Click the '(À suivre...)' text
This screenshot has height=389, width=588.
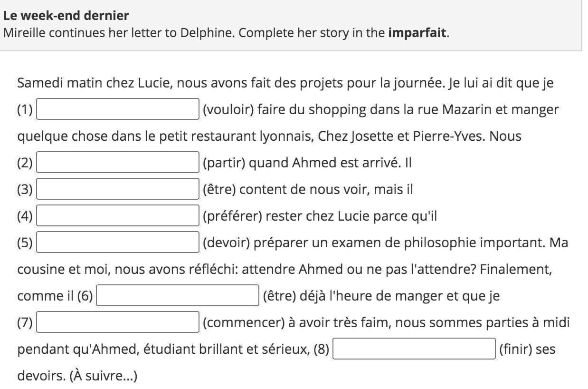pos(104,376)
